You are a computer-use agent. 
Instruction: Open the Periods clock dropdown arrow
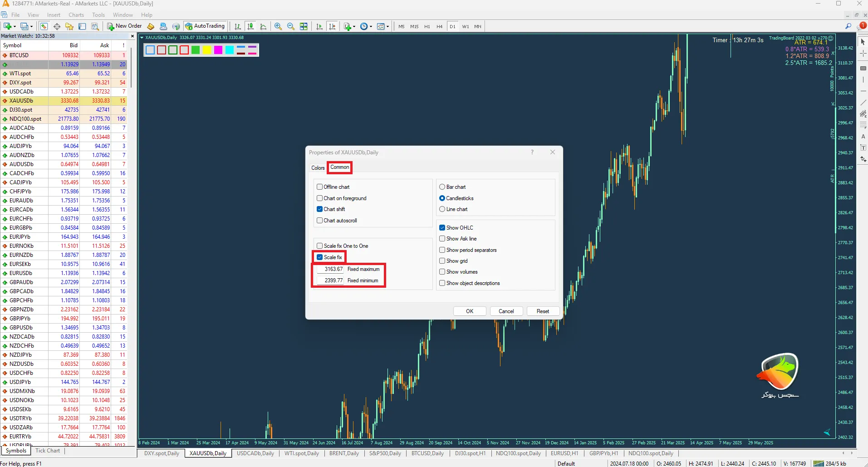tap(371, 27)
